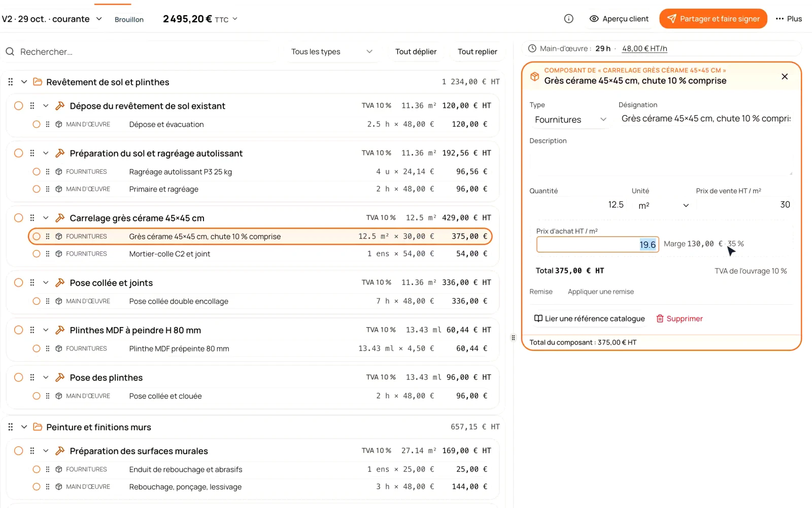This screenshot has height=508, width=812.
Task: Click the search magnifier icon
Action: (x=10, y=52)
